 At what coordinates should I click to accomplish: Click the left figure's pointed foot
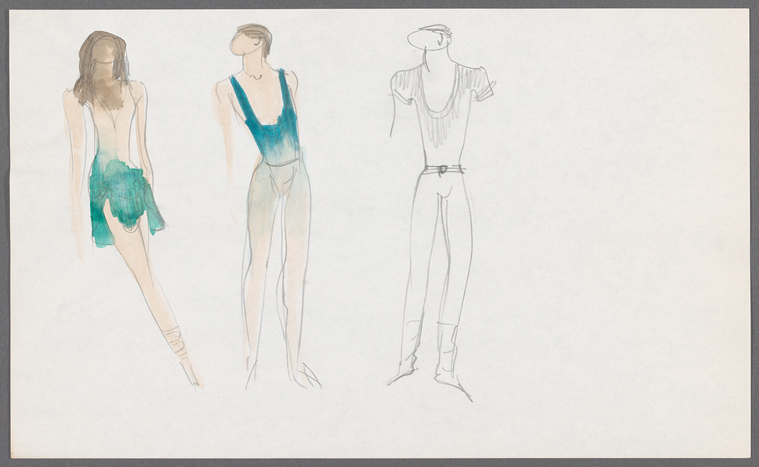click(191, 373)
